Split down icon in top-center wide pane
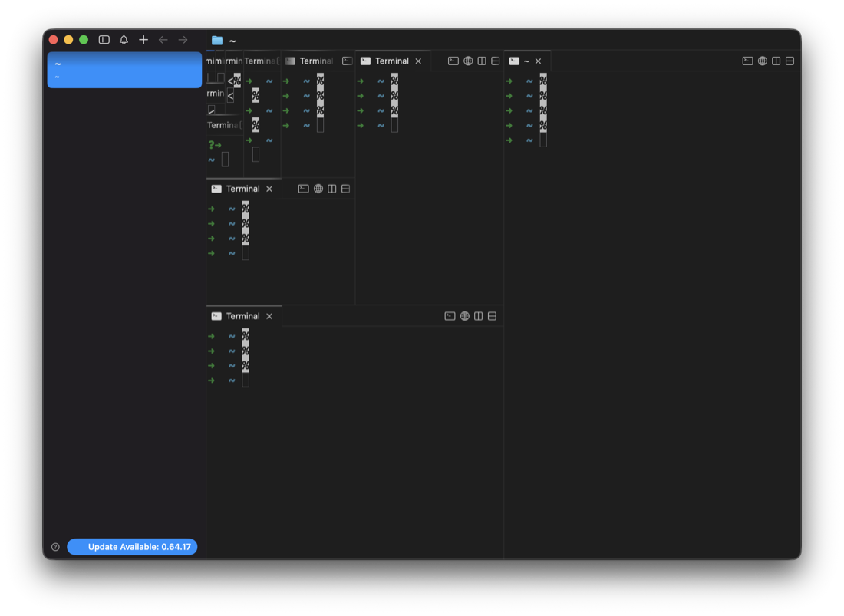This screenshot has height=616, width=844. click(x=495, y=61)
